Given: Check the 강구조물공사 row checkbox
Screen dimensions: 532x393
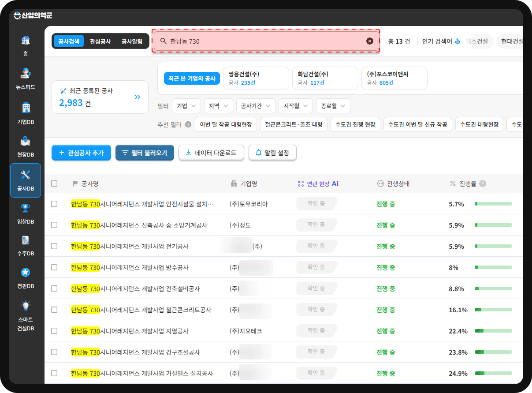Looking at the screenshot, I should click(54, 352).
